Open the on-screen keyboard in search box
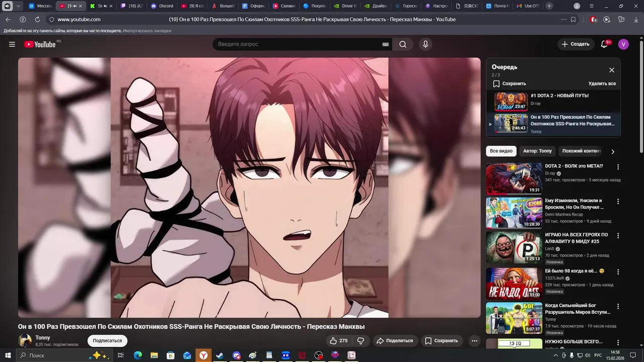The image size is (644, 362). pos(385,44)
